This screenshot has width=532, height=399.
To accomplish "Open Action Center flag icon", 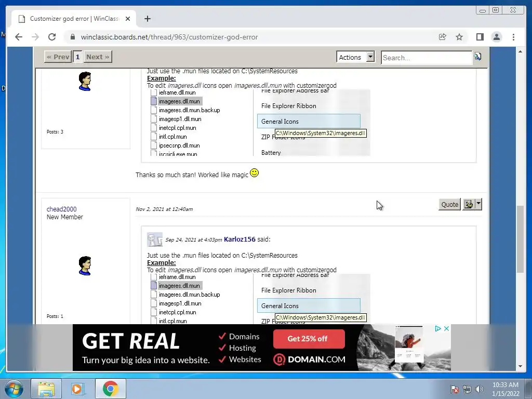I will [x=455, y=389].
